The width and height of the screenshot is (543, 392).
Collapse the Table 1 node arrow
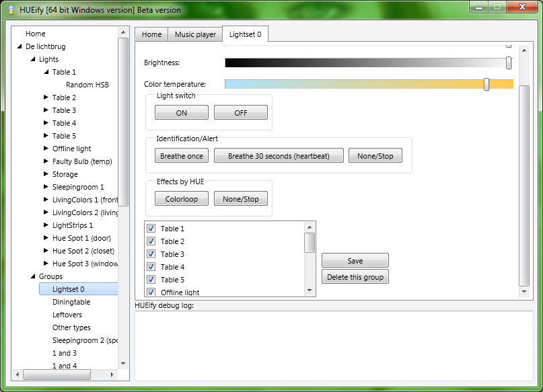point(46,72)
